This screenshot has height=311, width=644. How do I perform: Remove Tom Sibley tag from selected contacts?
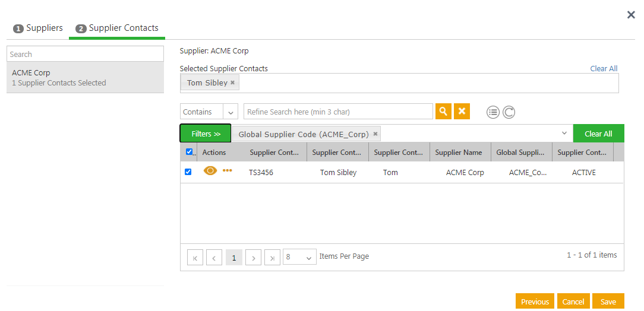point(233,83)
